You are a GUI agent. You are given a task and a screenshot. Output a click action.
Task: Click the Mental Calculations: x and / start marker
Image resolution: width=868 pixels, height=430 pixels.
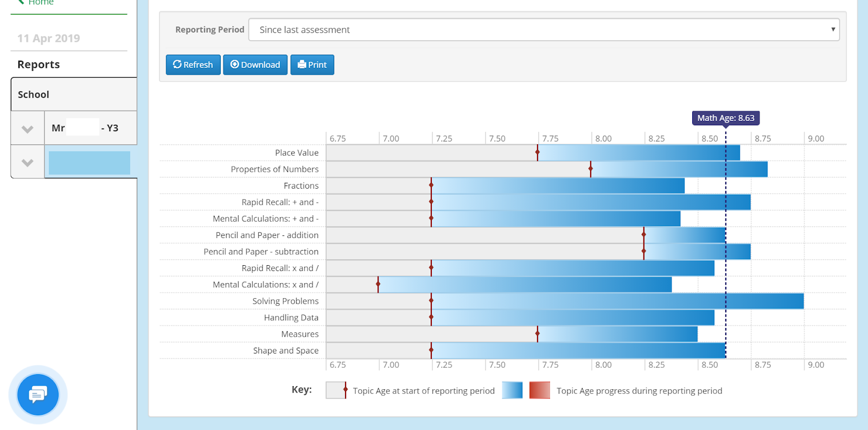(x=378, y=284)
